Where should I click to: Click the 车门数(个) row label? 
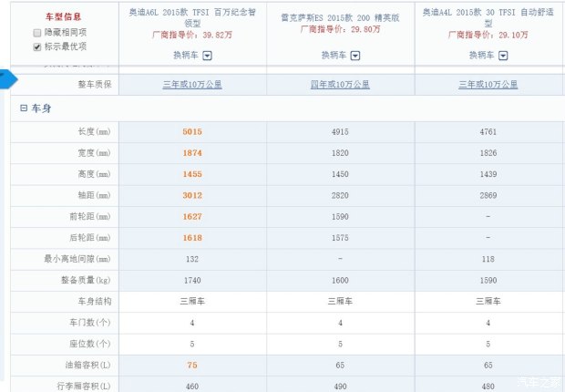coord(90,323)
